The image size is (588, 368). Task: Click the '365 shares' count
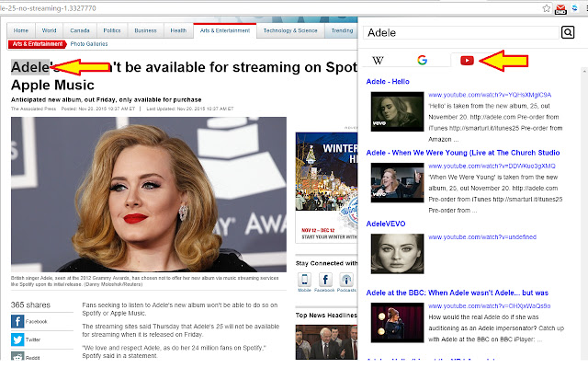click(x=30, y=305)
